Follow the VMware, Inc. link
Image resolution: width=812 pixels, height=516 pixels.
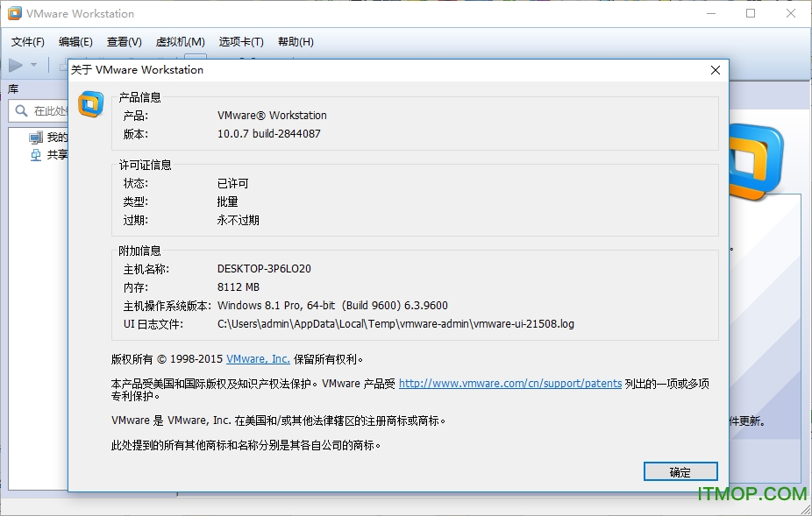(x=258, y=359)
